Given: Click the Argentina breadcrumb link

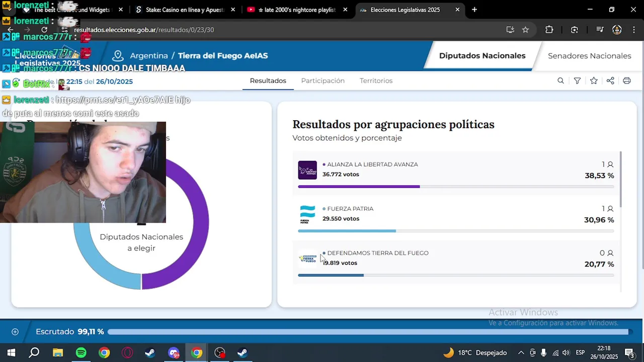Looking at the screenshot, I should 149,56.
